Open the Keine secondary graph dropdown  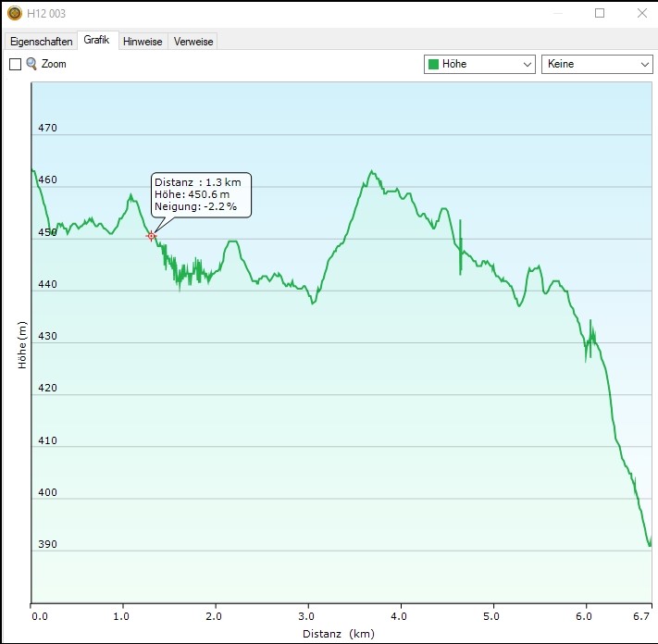(597, 64)
